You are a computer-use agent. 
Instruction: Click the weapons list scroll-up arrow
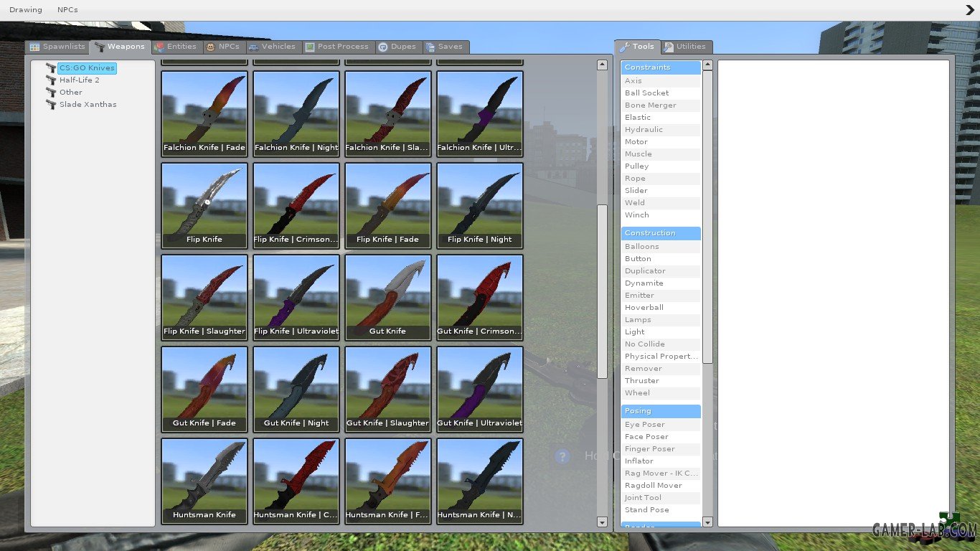point(603,65)
